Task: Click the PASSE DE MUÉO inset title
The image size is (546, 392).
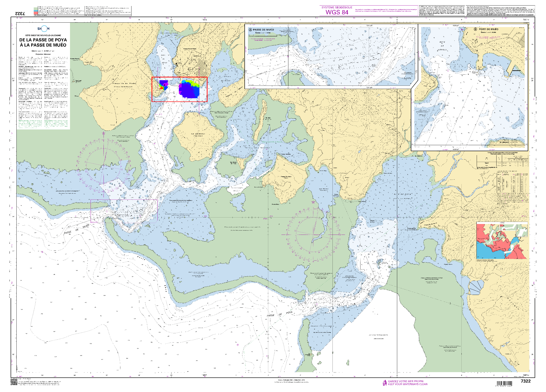Action: (x=263, y=30)
